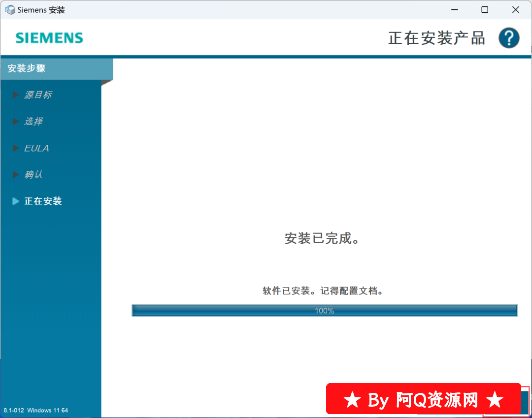This screenshot has height=418, width=532.
Task: Click the Siemens installer title bar icon
Action: click(10, 10)
